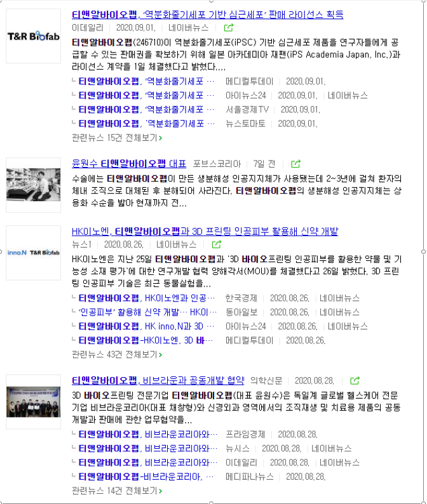Image resolution: width=427 pixels, height=504 pixels.
Task: Open 서울경제TV related article on 역분화줄기세포
Action: coord(146,110)
